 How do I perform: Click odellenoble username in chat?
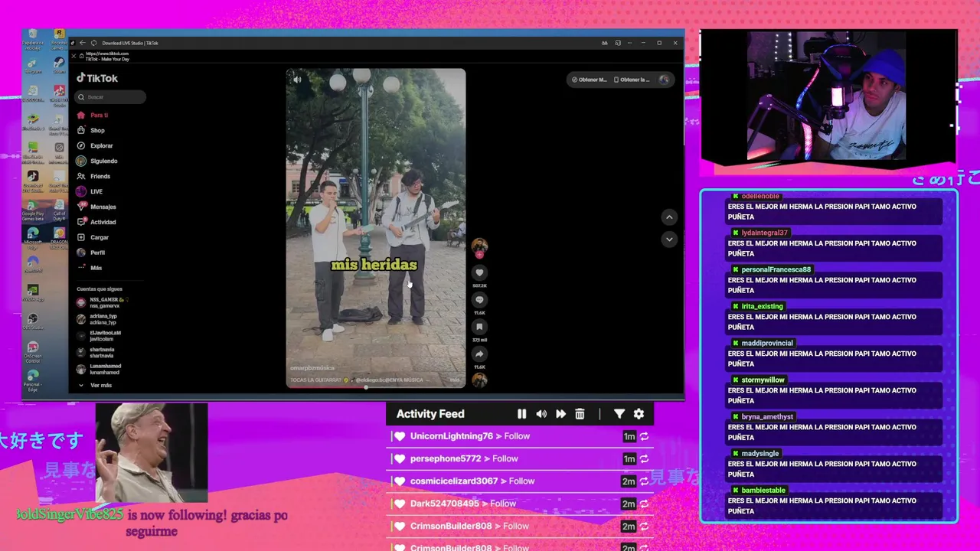[760, 197]
